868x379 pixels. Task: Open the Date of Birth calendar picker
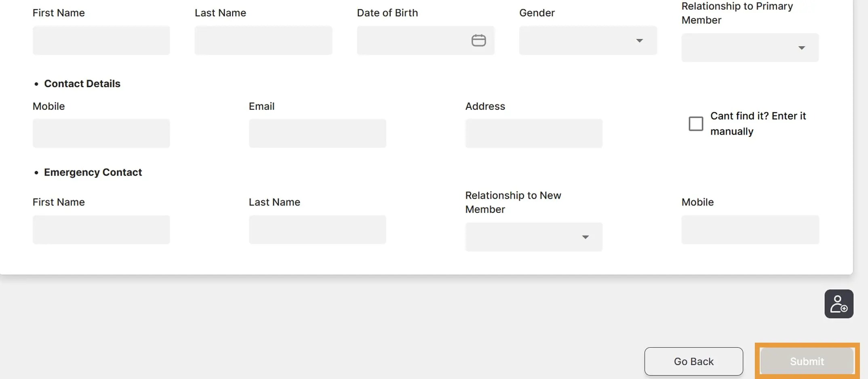tap(478, 40)
